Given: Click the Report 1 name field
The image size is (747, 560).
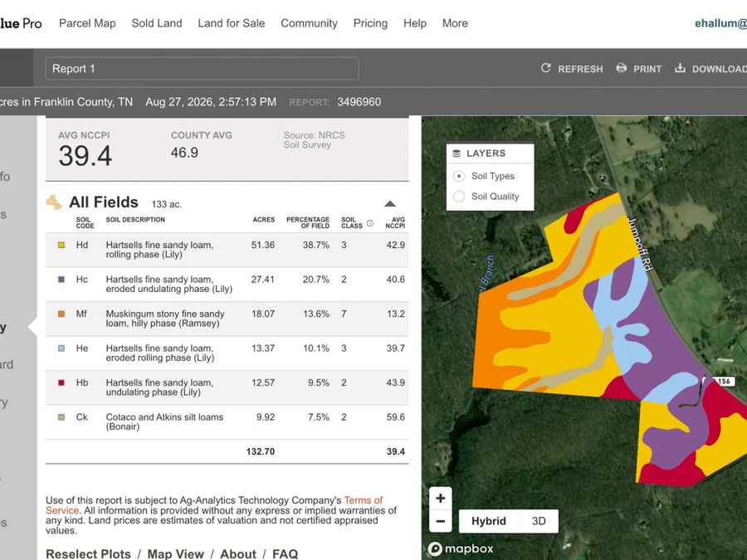Looking at the screenshot, I should click(x=202, y=69).
